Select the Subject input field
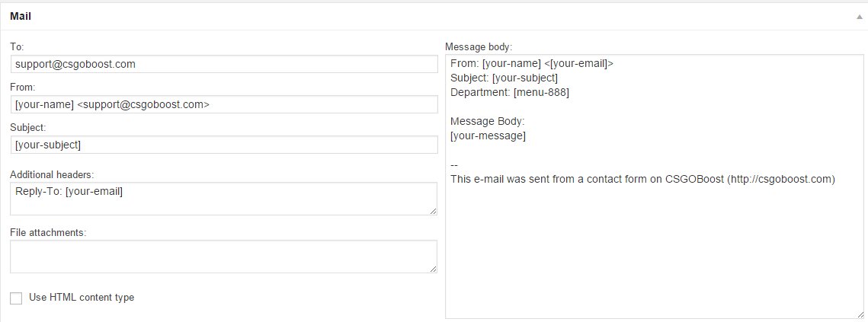This screenshot has width=868, height=322. click(223, 145)
